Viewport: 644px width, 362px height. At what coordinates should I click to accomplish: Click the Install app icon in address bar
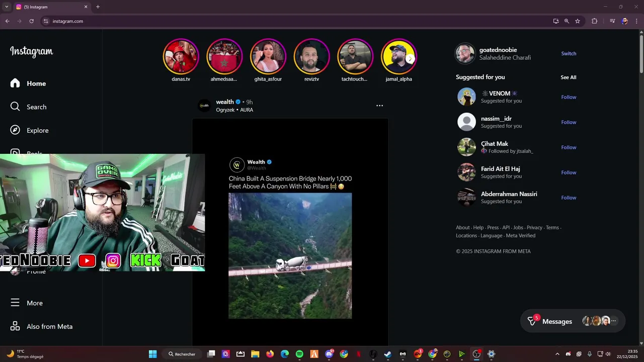pyautogui.click(x=555, y=21)
